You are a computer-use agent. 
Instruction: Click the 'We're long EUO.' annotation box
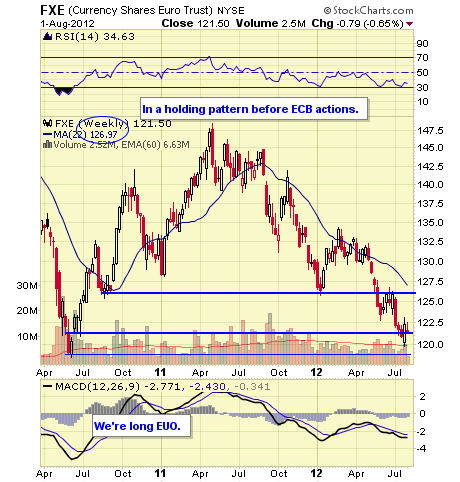[142, 426]
